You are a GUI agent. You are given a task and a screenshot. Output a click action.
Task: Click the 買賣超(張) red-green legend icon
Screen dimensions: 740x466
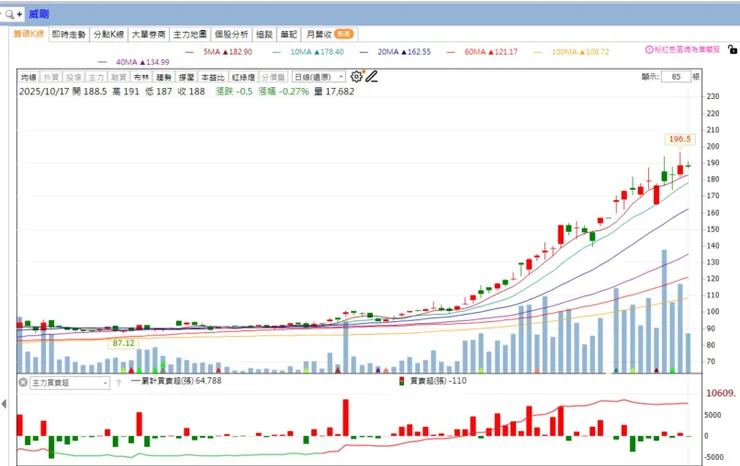pyautogui.click(x=402, y=381)
